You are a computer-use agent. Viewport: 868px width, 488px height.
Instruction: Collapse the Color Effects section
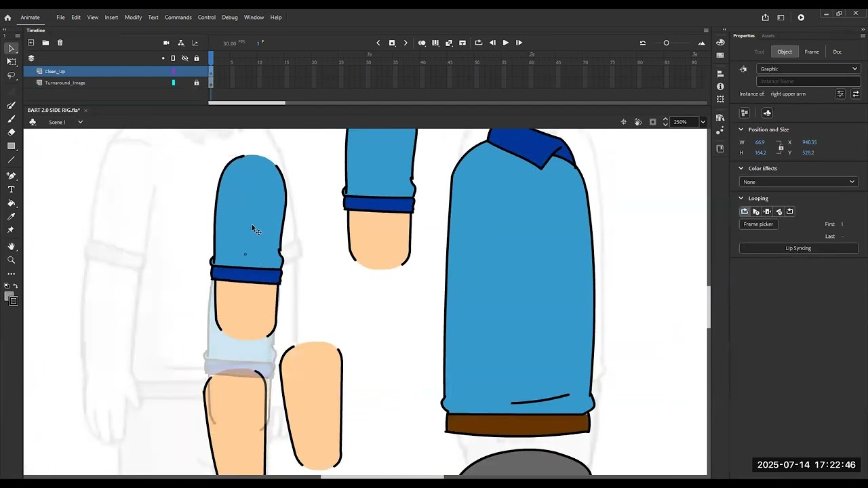tap(741, 168)
